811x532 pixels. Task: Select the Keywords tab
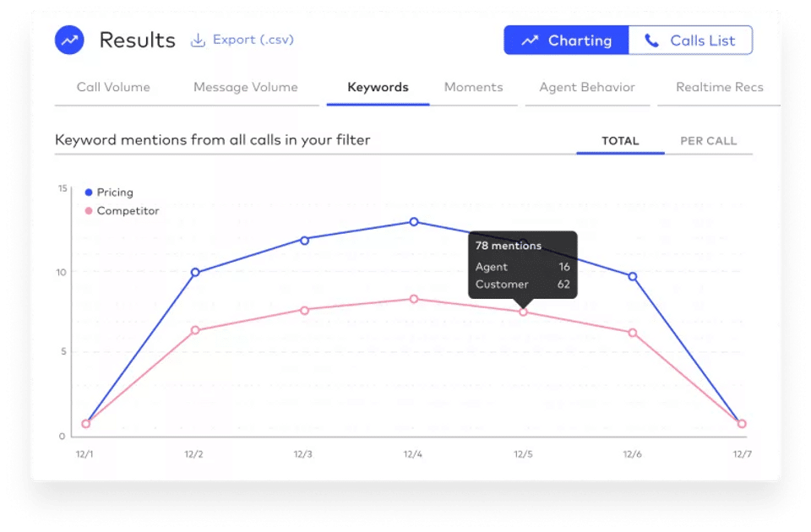(378, 87)
